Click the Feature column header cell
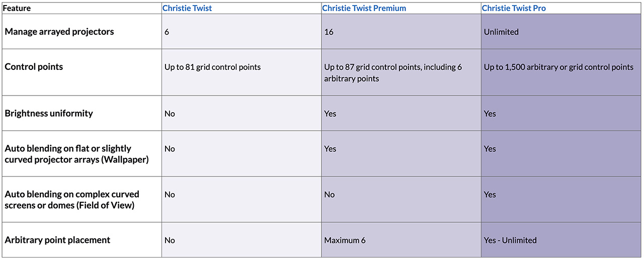Image resolution: width=644 pixels, height=260 pixels. (17, 9)
